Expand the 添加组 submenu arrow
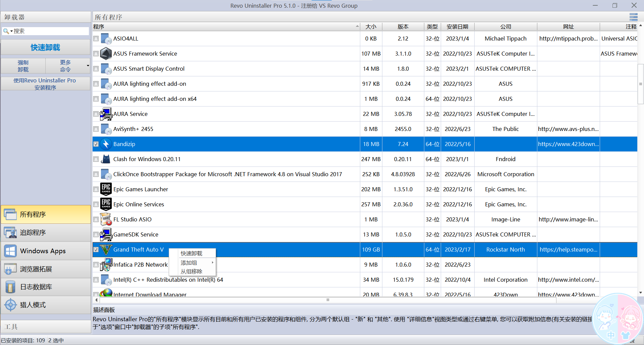Screen dimensions: 644x345 (213, 263)
